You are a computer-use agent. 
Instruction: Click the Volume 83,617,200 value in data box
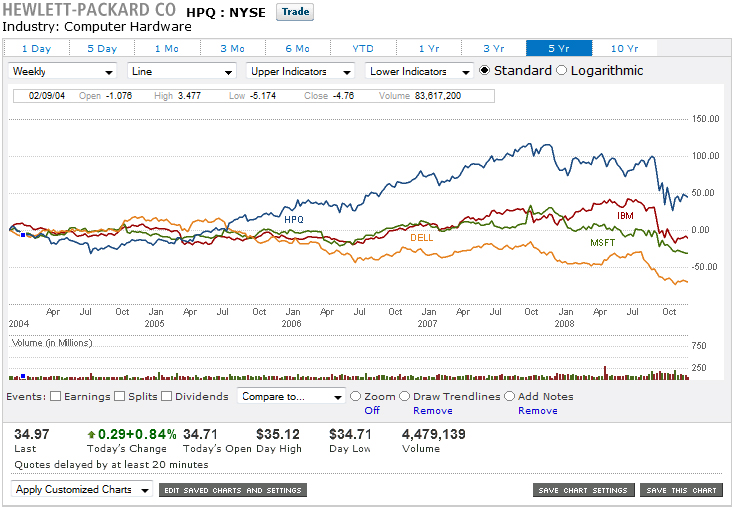coord(438,96)
